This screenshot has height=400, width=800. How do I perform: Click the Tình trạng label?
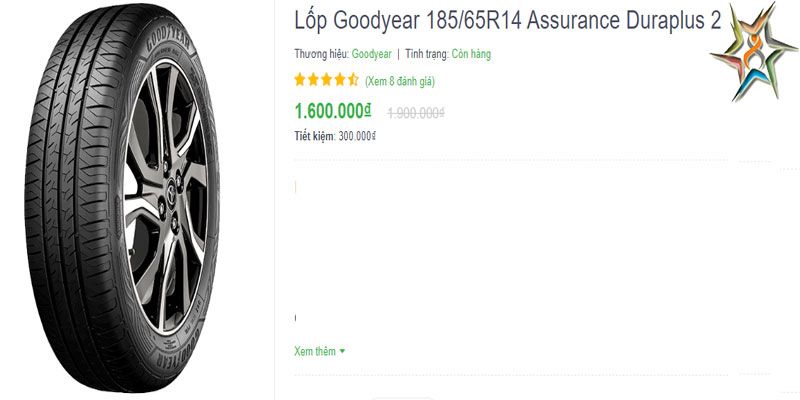click(427, 54)
